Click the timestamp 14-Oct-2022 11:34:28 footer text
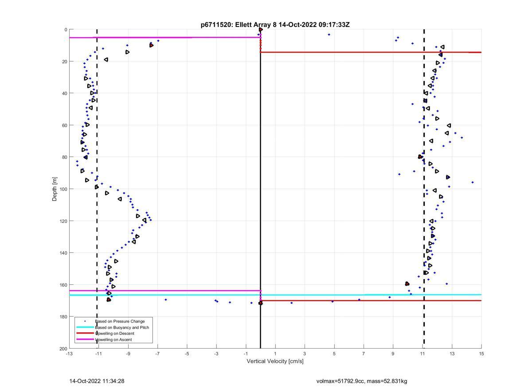This screenshot has width=532, height=392. point(97,381)
